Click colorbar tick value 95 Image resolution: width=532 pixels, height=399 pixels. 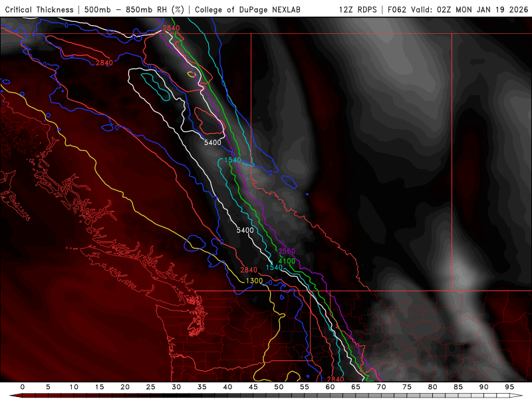[509, 387]
